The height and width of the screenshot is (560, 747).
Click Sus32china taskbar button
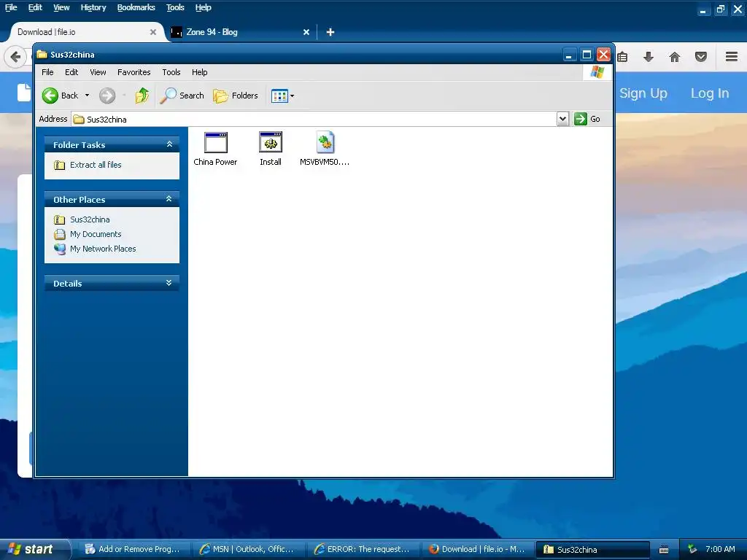592,549
